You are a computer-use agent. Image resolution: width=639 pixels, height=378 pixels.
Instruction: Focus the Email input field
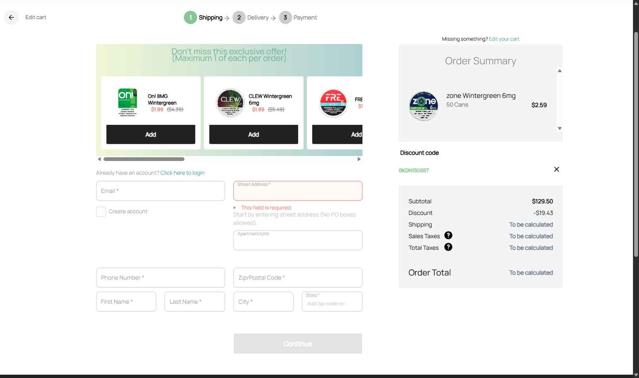coord(161,191)
